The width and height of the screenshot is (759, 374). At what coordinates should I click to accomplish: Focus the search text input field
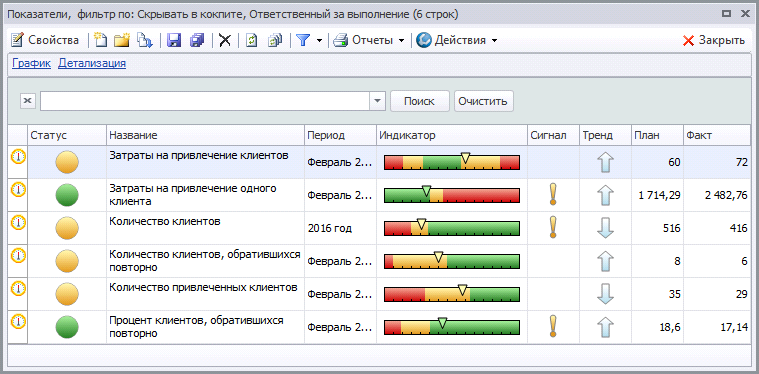(x=205, y=101)
